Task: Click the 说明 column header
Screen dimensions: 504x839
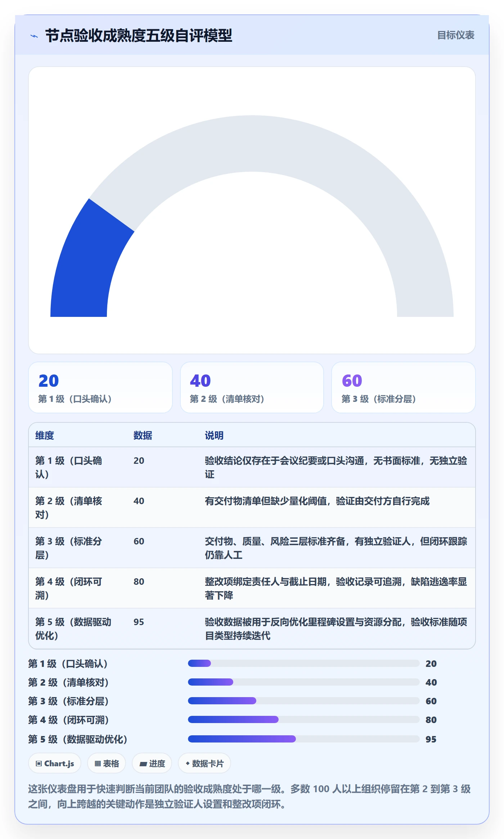Action: tap(214, 435)
